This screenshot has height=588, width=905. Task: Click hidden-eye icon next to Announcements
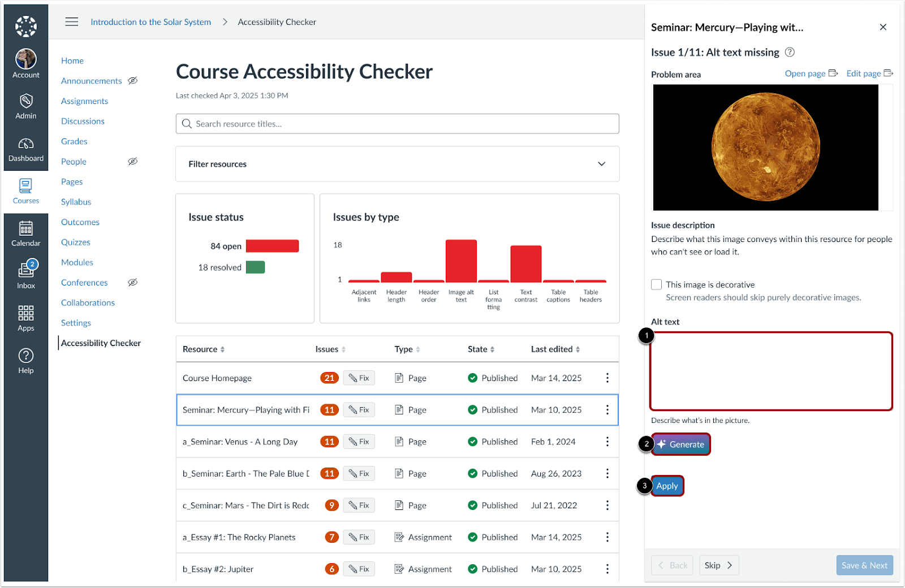(x=133, y=81)
